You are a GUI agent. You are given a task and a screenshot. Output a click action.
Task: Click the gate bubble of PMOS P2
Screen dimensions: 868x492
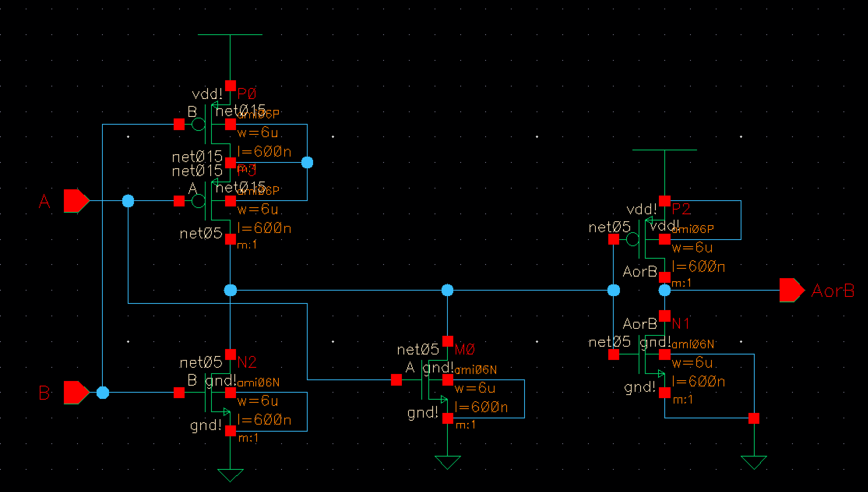[x=632, y=240]
